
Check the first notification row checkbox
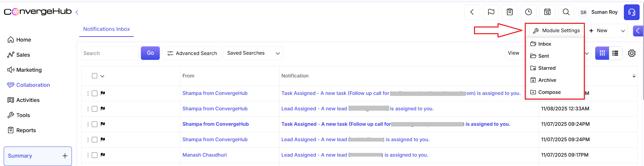[x=95, y=93]
